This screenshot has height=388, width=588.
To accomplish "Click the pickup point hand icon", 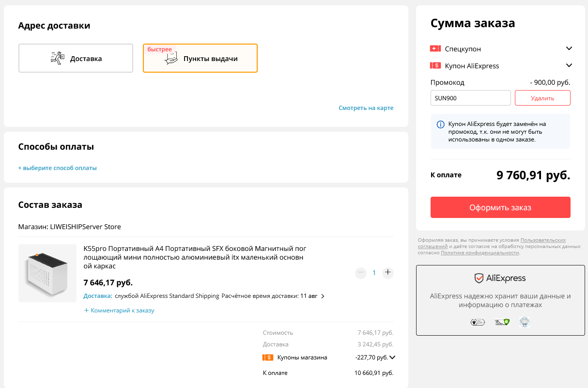I will coord(170,59).
